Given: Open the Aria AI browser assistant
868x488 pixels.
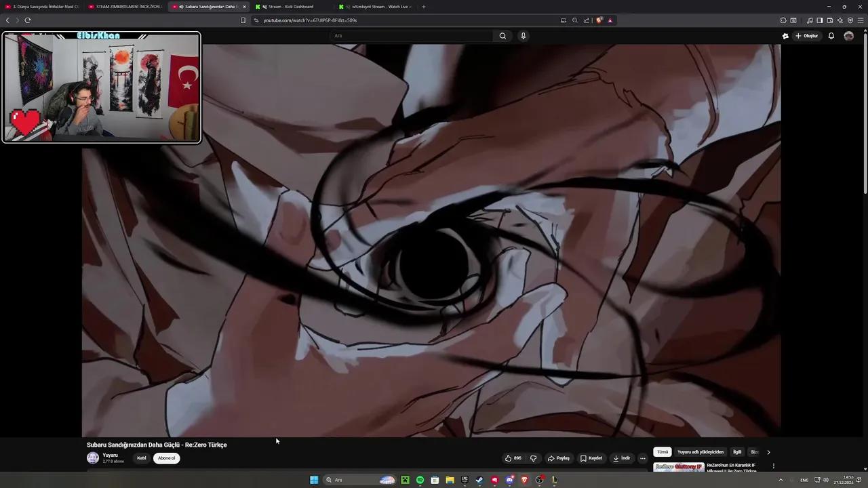Looking at the screenshot, I should point(840,20).
